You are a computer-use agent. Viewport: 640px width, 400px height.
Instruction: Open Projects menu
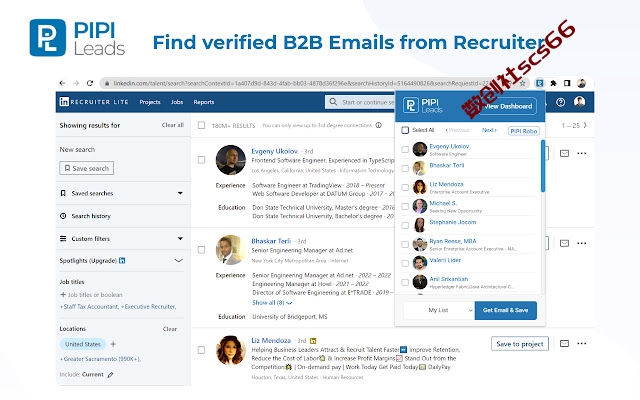150,102
